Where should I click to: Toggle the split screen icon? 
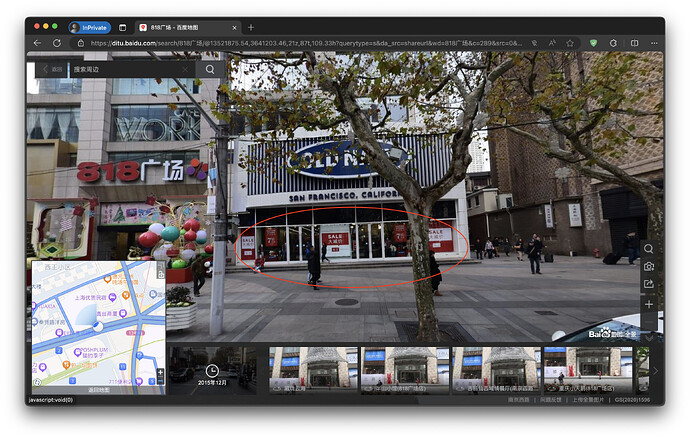[635, 43]
